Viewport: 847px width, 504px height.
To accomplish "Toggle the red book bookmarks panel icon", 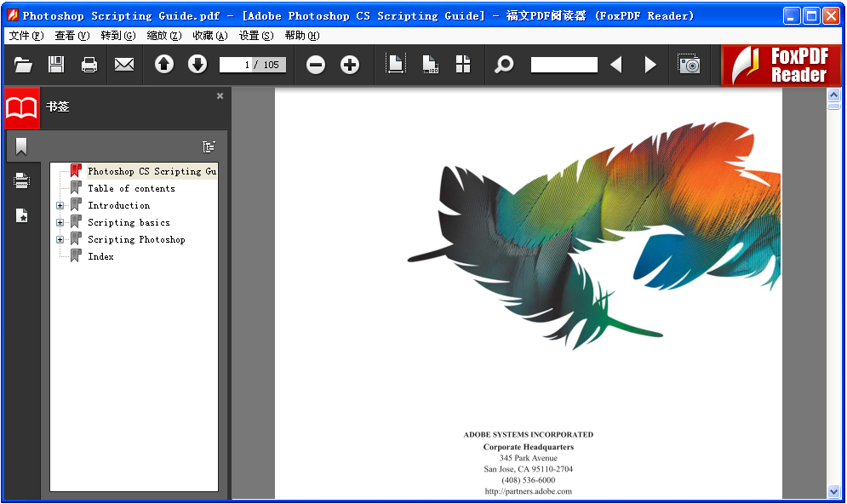I will 22,107.
